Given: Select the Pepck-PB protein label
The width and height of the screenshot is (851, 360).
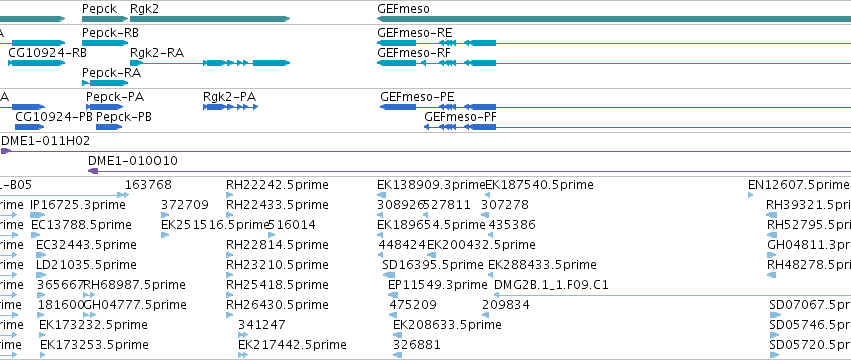Looking at the screenshot, I should [x=124, y=117].
